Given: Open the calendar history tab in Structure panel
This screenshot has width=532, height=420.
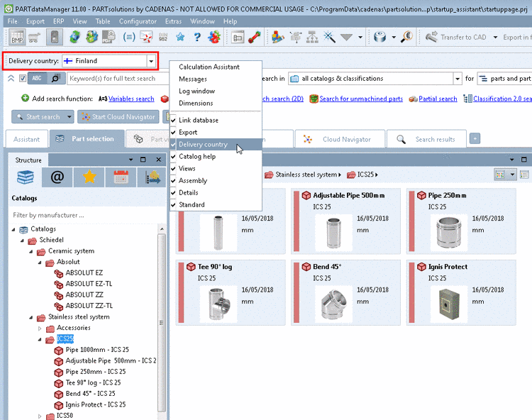Looking at the screenshot, I should click(x=121, y=177).
